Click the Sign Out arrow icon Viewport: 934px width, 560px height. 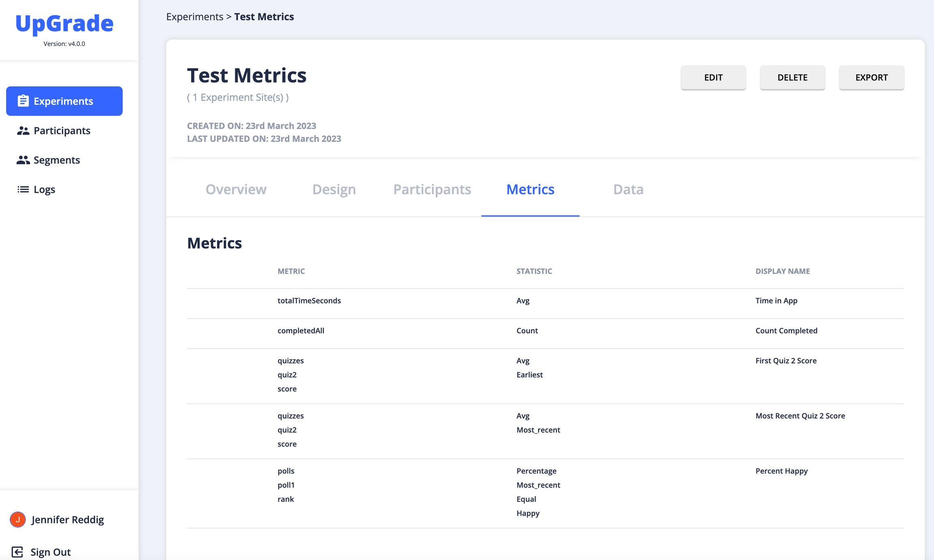coord(17,552)
